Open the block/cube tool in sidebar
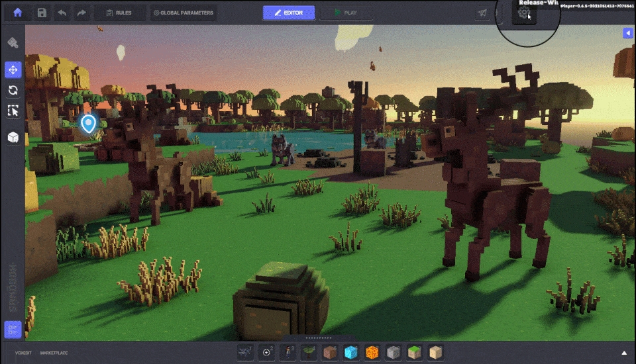Screen dimensions: 636x364 [x=13, y=136]
